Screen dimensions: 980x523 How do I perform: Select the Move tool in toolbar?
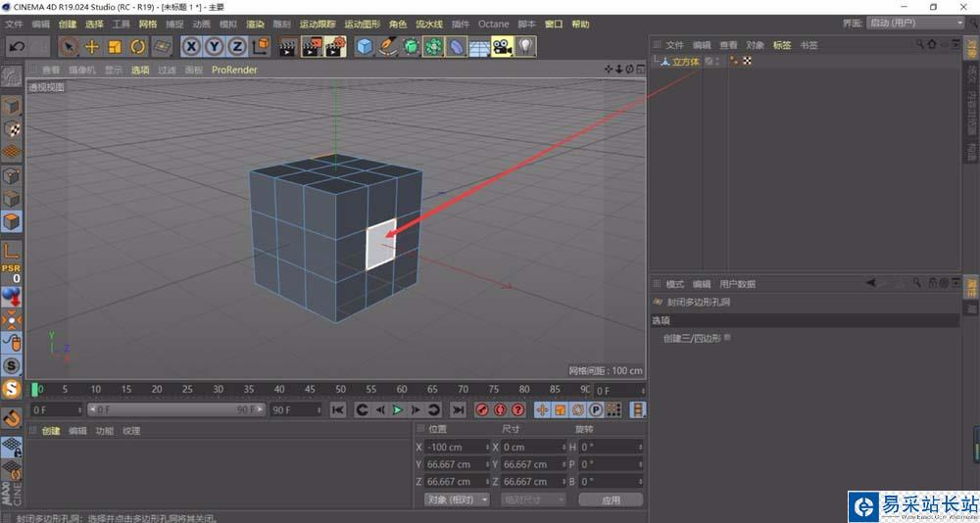[x=92, y=46]
